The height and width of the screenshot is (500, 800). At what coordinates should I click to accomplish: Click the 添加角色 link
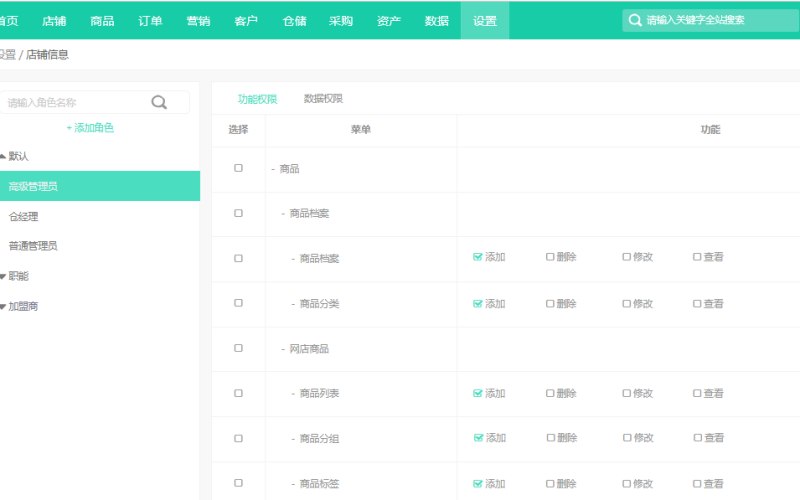point(90,128)
